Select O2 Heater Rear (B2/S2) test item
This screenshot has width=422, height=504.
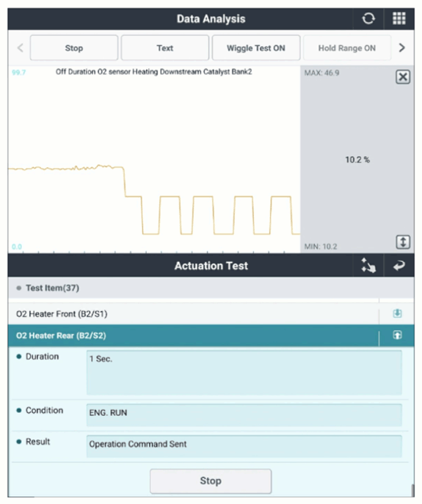coord(193,335)
